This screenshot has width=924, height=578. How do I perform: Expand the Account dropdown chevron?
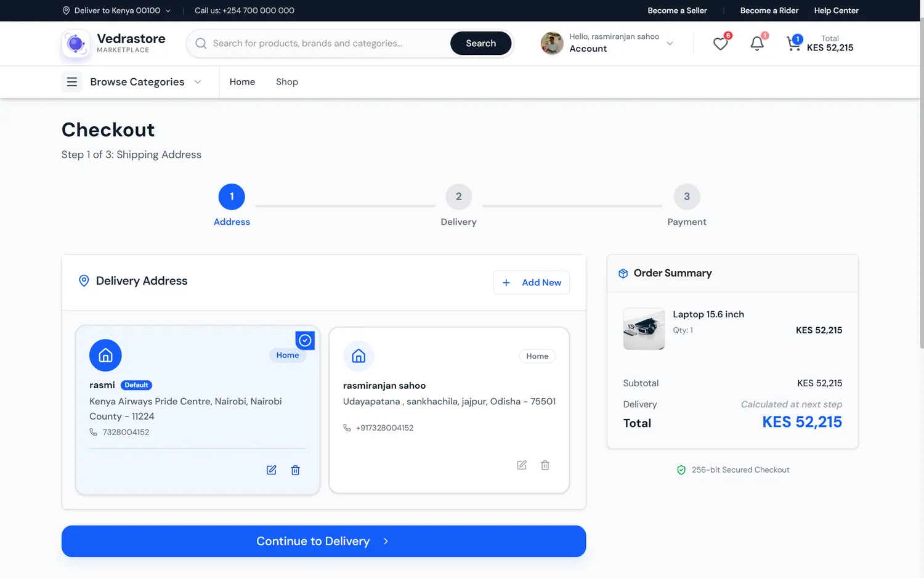670,43
